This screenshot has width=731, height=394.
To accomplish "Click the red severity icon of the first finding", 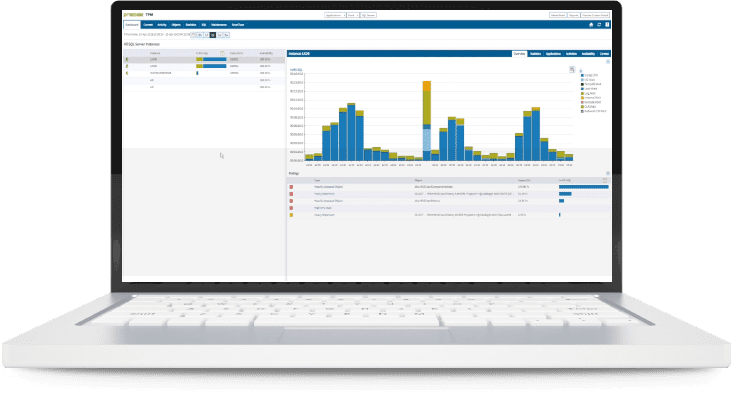I will pos(291,187).
